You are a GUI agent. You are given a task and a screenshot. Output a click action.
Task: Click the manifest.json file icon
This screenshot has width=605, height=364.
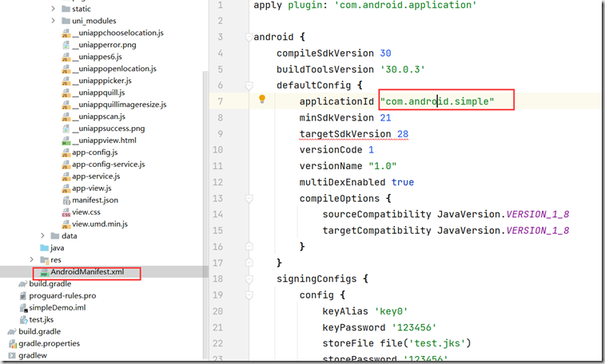coord(66,200)
